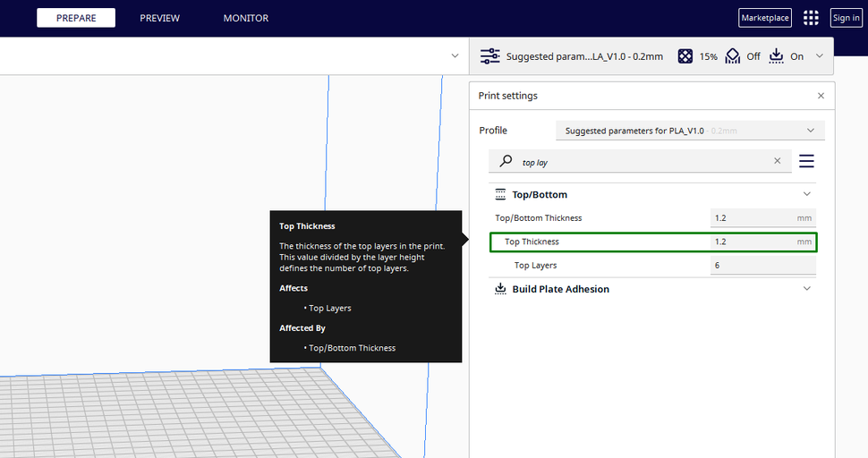Collapse the print settings summary chevron
Viewport: 868px width, 458px height.
tap(820, 55)
